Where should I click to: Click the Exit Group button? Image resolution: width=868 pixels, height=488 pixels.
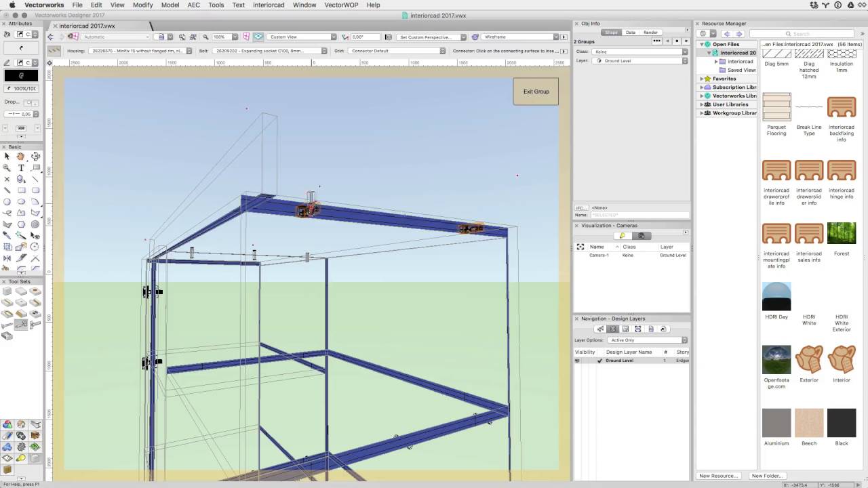536,91
